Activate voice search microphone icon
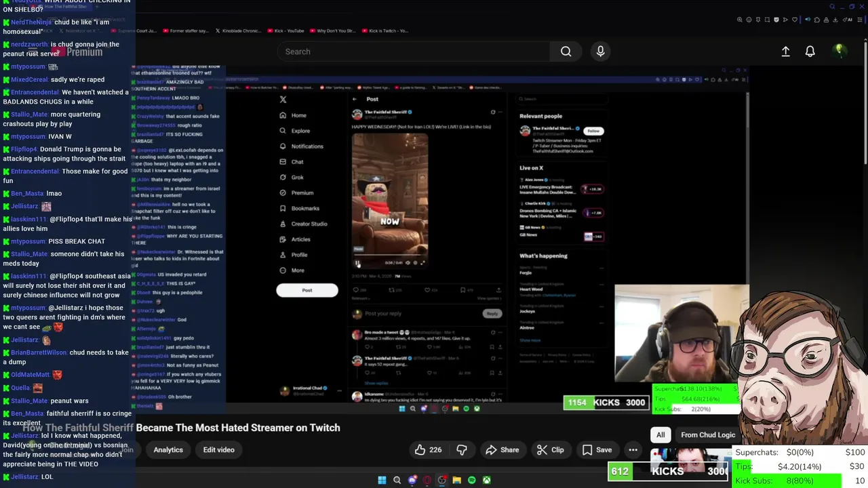This screenshot has width=868, height=488. coord(600,52)
